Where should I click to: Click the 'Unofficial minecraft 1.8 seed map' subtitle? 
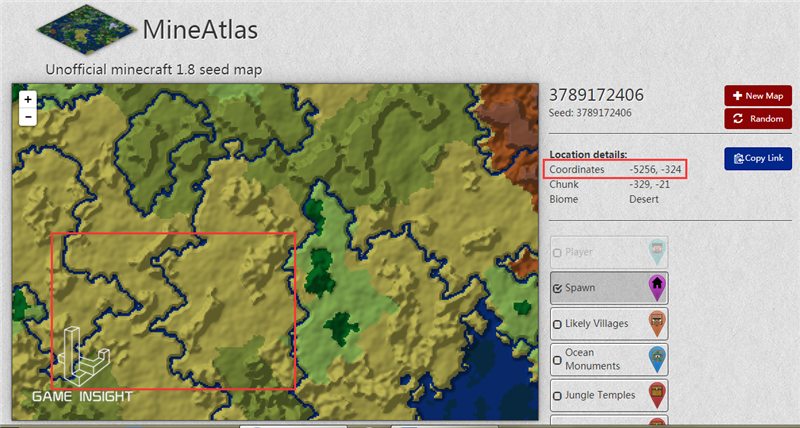click(154, 69)
